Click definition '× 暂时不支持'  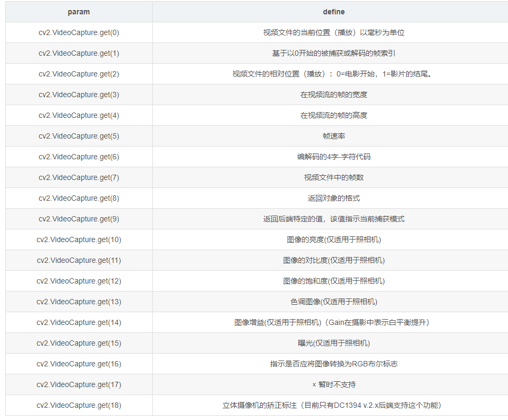(334, 385)
